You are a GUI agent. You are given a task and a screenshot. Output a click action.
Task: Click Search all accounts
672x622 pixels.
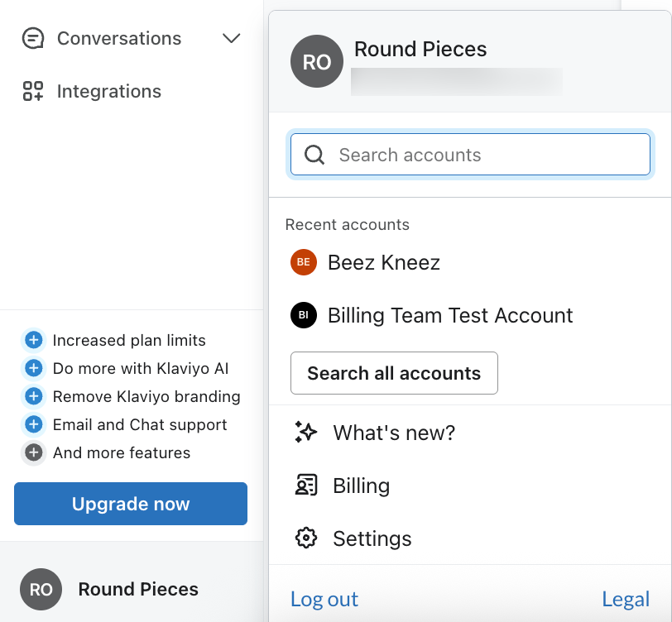(x=394, y=373)
